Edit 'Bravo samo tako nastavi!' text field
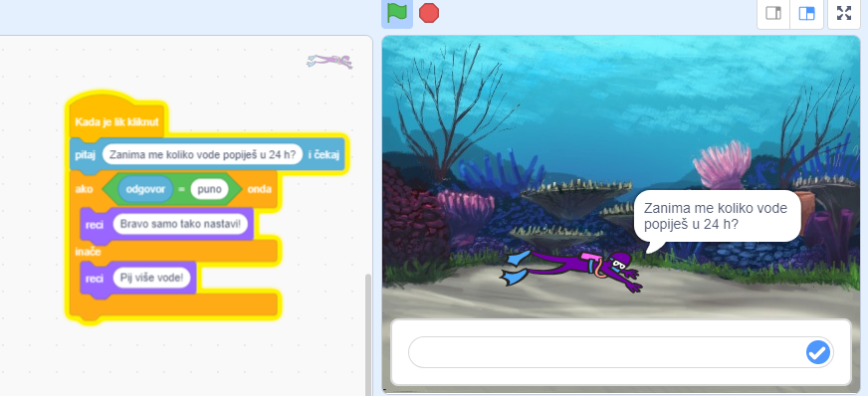 (x=179, y=225)
